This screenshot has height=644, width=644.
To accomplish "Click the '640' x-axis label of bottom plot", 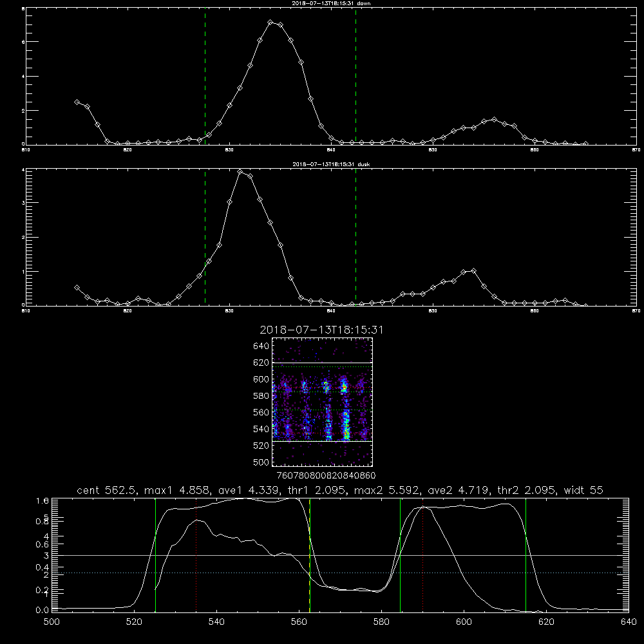I will [629, 622].
